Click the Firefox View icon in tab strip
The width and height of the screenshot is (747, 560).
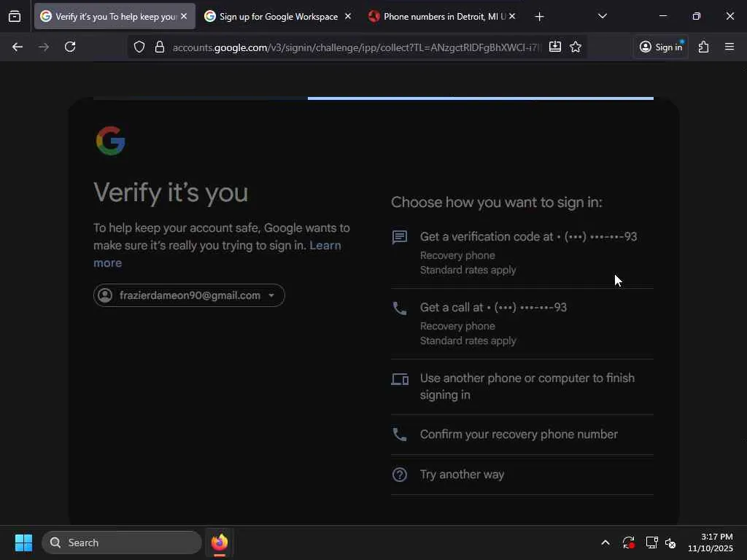(15, 17)
